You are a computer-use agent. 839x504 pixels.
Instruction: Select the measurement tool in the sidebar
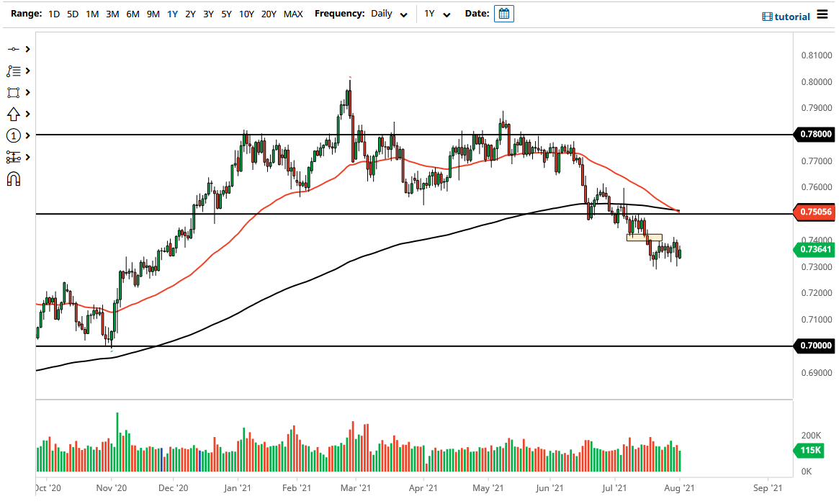click(x=12, y=157)
